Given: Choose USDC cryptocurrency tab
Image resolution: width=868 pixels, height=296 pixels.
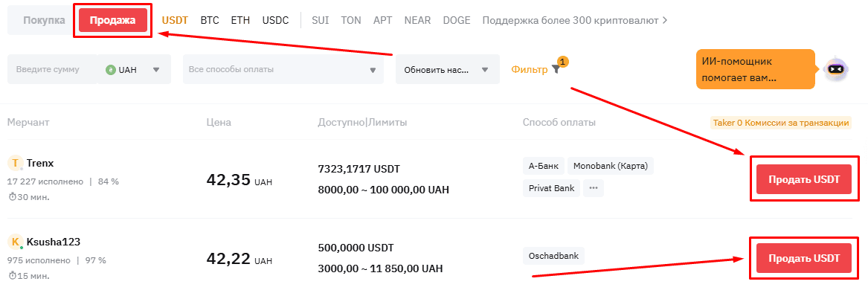Looking at the screenshot, I should (x=276, y=21).
